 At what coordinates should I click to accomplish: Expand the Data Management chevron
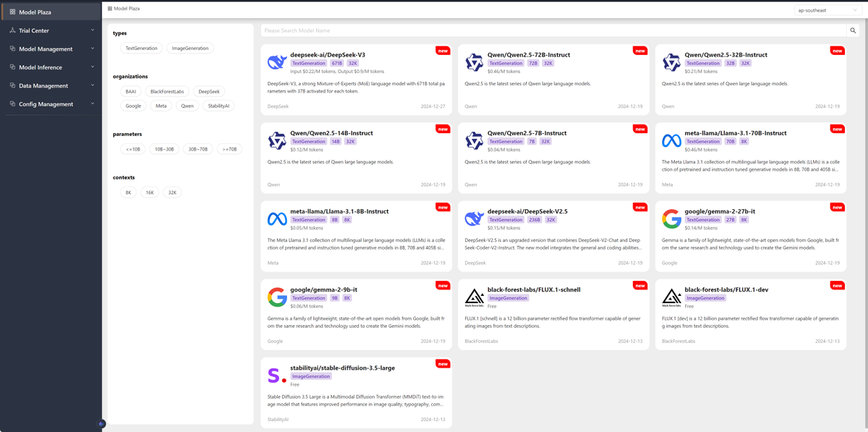click(x=93, y=85)
